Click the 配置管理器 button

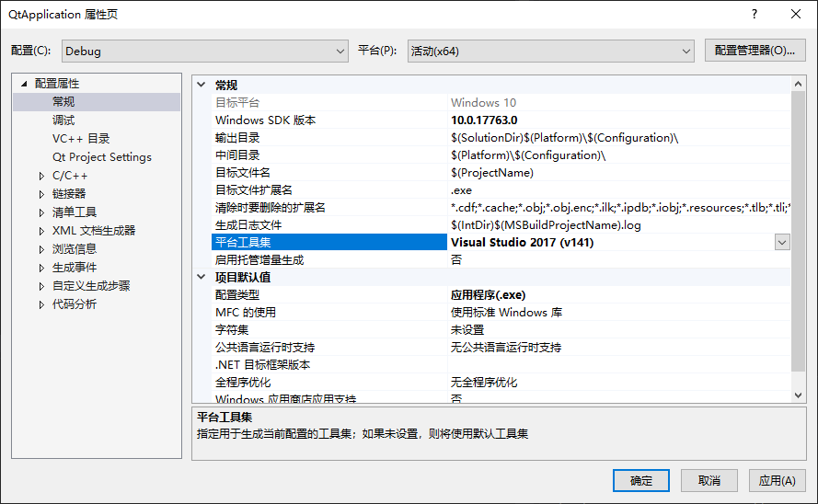pyautogui.click(x=755, y=51)
